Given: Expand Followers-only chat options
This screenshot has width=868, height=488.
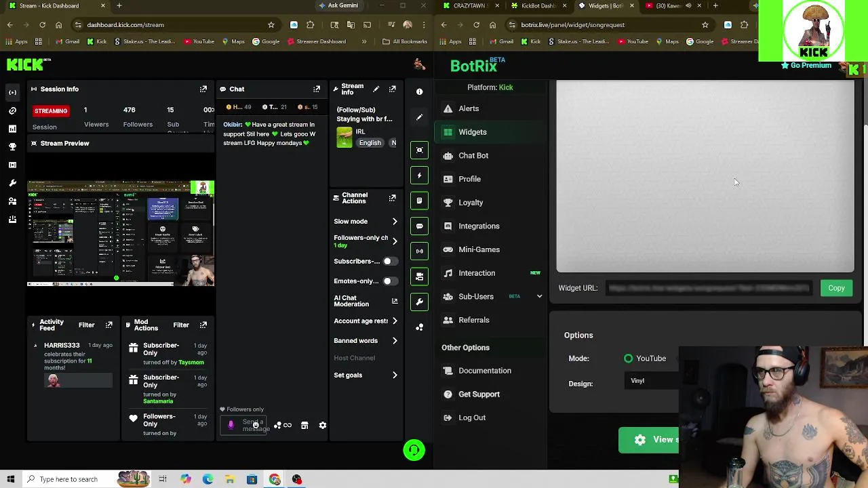Looking at the screenshot, I should coord(395,241).
